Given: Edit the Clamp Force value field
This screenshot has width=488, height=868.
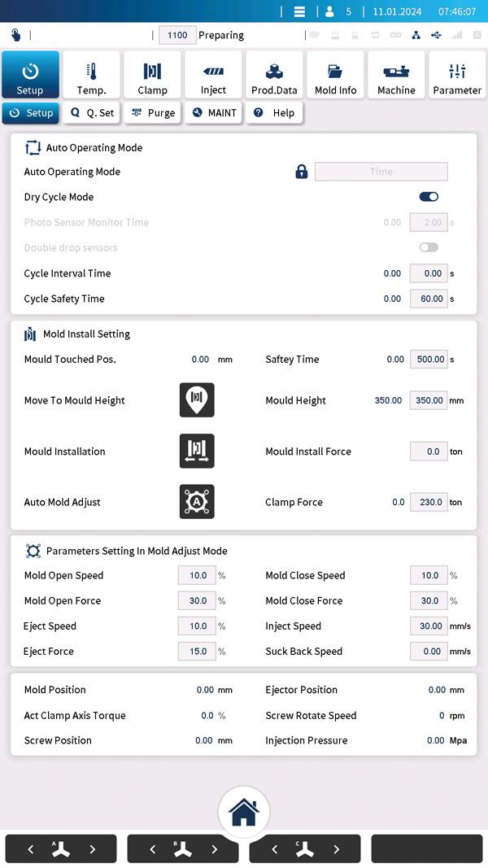Looking at the screenshot, I should (x=428, y=502).
